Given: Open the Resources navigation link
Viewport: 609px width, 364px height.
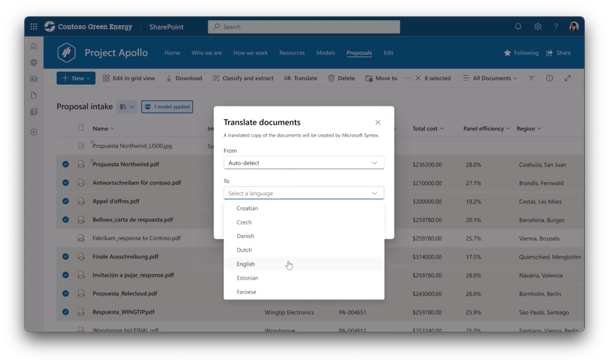Looking at the screenshot, I should (x=292, y=53).
